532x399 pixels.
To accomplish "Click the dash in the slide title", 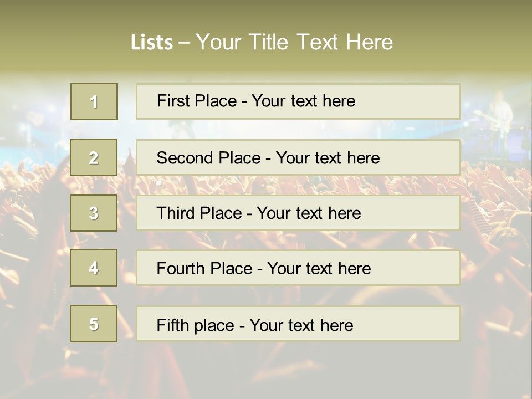I will click(185, 43).
